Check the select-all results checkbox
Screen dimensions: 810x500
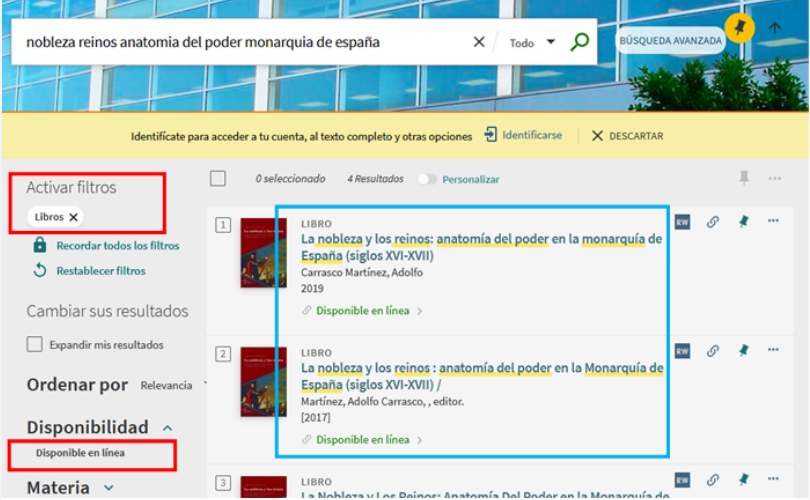tap(218, 179)
